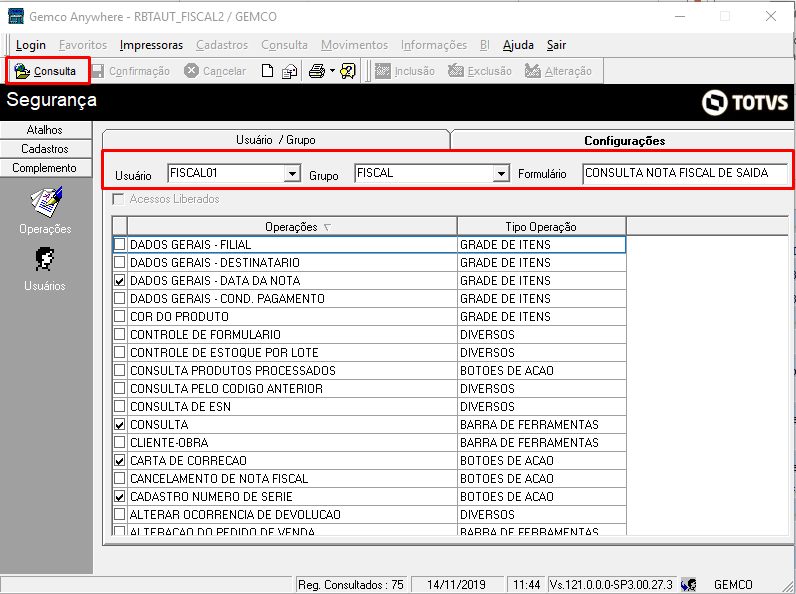Click the Consulta toolbar button
The width and height of the screenshot is (796, 594).
pos(46,71)
